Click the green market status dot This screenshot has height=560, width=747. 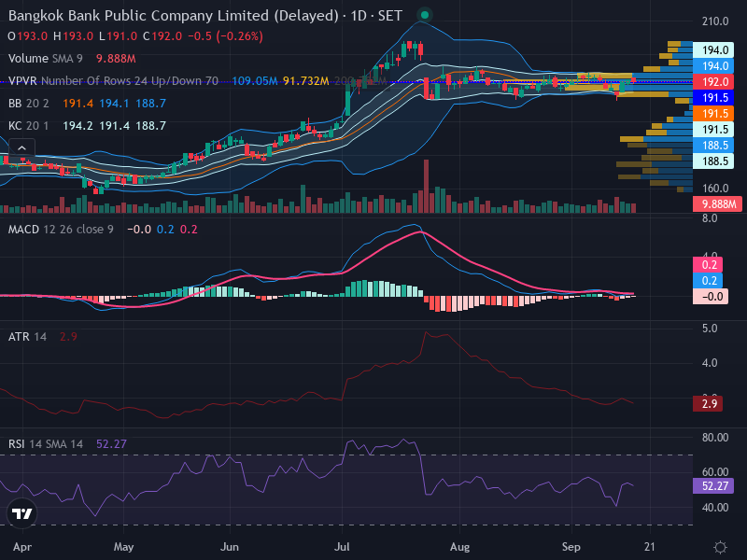coord(425,15)
